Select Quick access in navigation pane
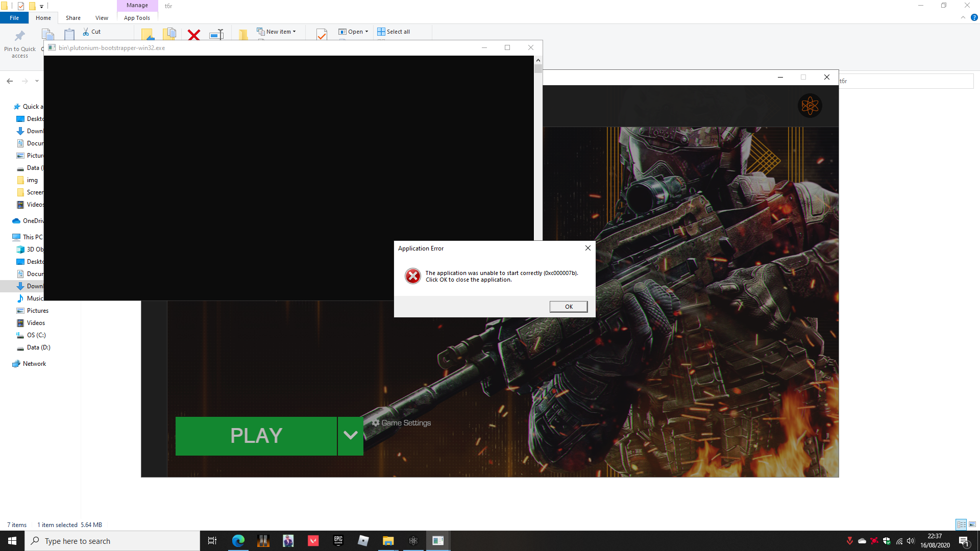This screenshot has width=980, height=551. click(29, 107)
